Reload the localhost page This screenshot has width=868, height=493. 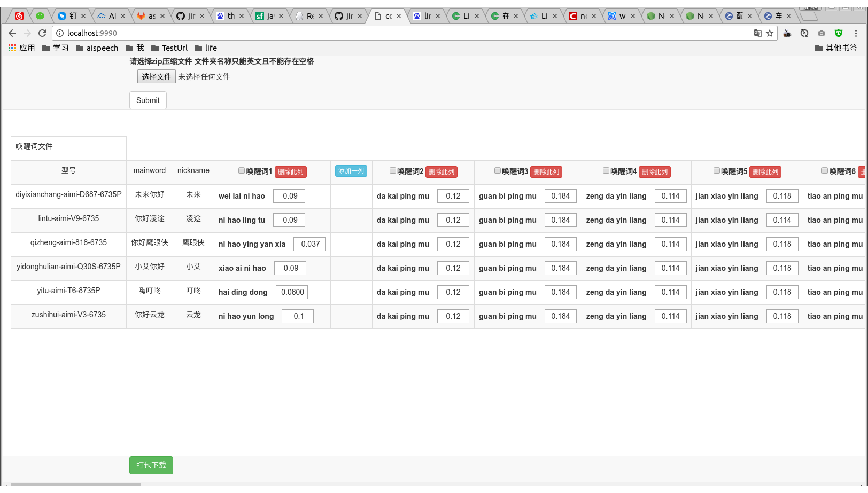tap(42, 33)
